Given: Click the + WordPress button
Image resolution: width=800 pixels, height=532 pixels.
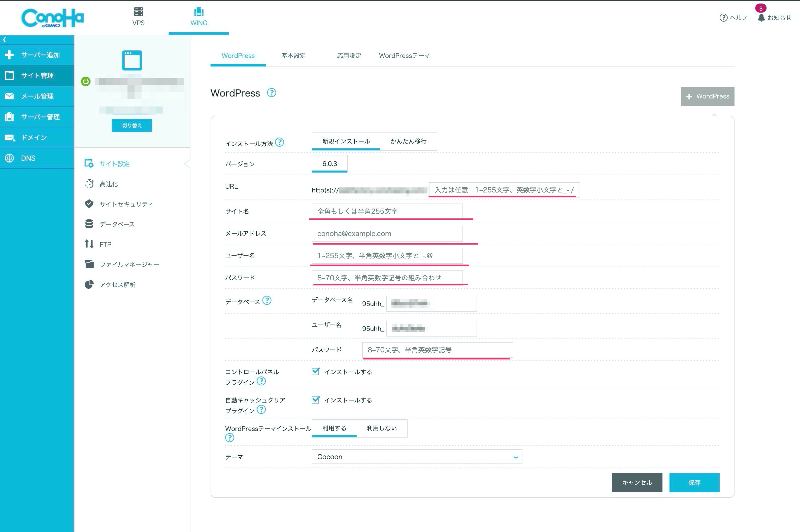Looking at the screenshot, I should (708, 96).
